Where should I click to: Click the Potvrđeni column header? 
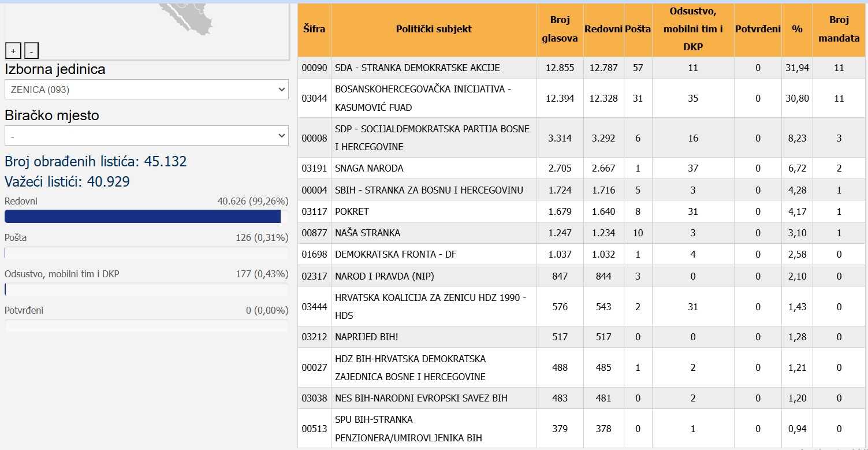(x=757, y=29)
